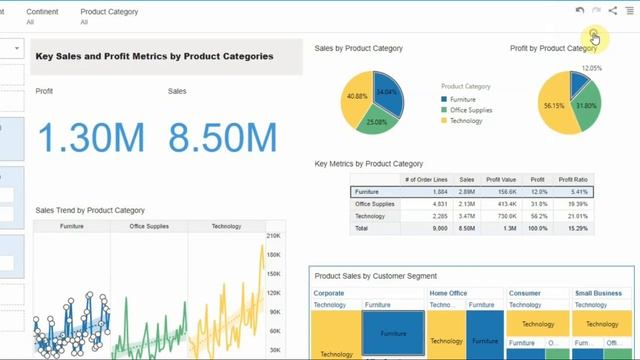640x360 pixels.
Task: Select the Furniture row in Key Metrics table
Action: coord(472,192)
